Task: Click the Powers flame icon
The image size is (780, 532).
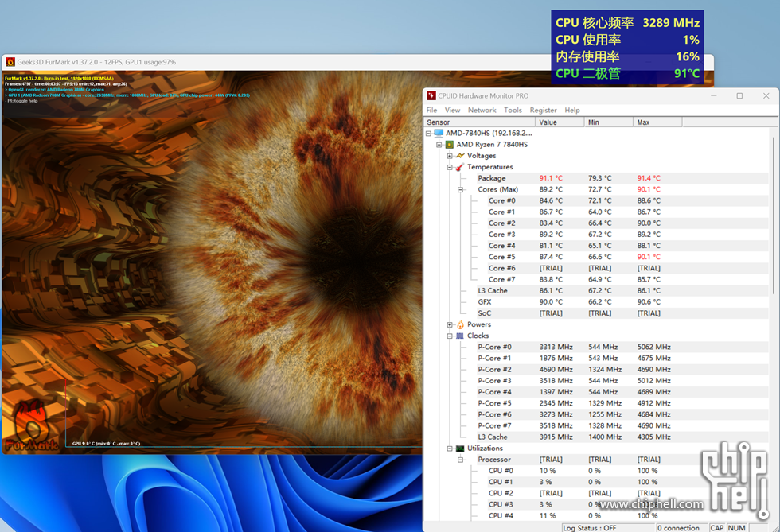Action: pos(460,324)
